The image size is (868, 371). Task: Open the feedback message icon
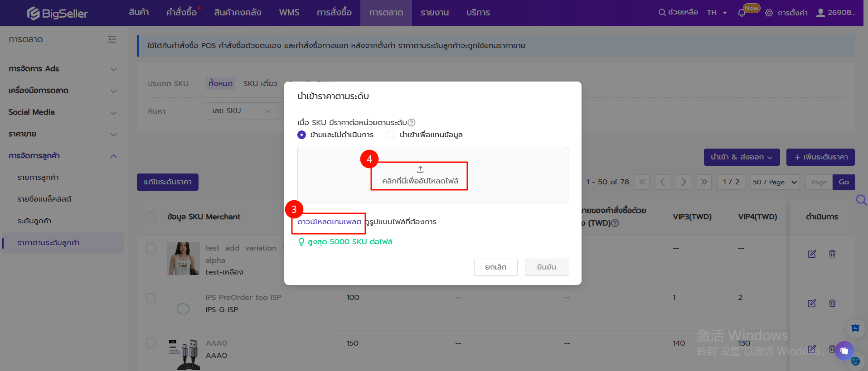(x=855, y=328)
